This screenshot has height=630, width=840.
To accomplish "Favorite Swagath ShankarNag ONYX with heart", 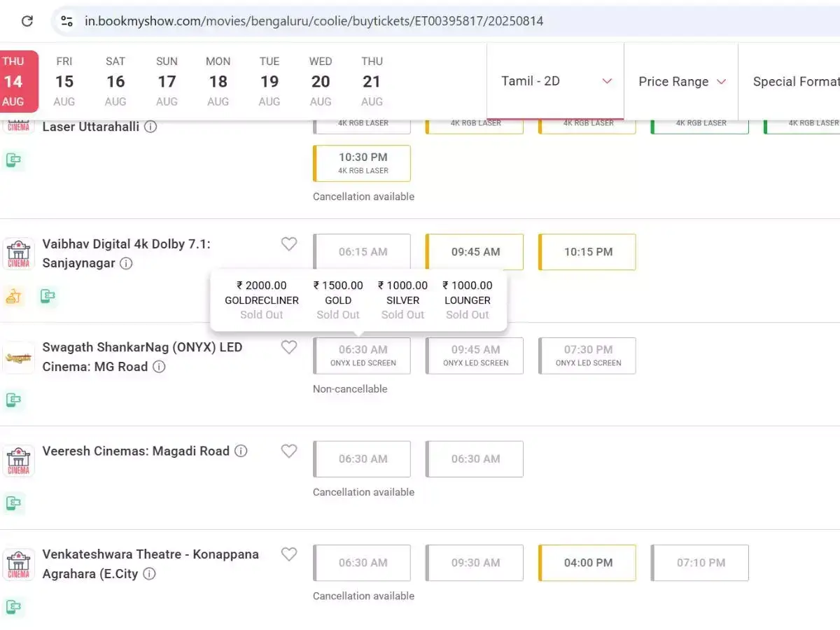I will click(289, 348).
